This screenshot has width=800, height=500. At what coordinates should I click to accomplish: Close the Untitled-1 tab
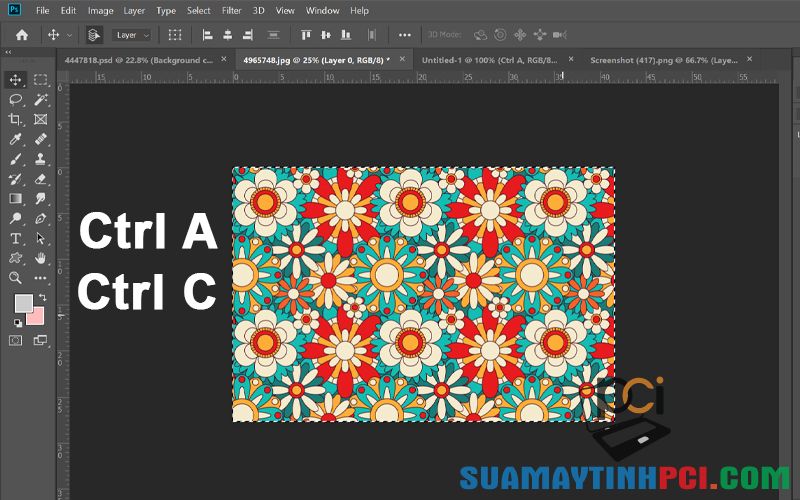(571, 59)
